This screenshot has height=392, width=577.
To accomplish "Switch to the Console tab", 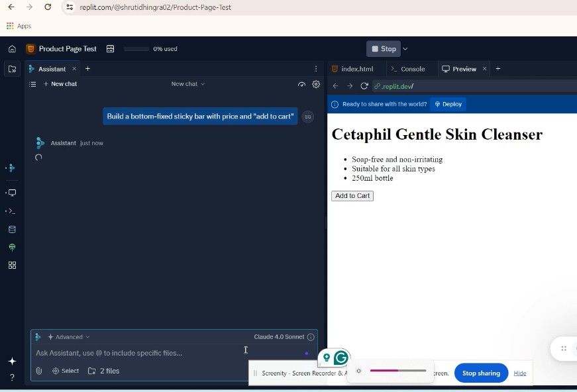I will [407, 69].
